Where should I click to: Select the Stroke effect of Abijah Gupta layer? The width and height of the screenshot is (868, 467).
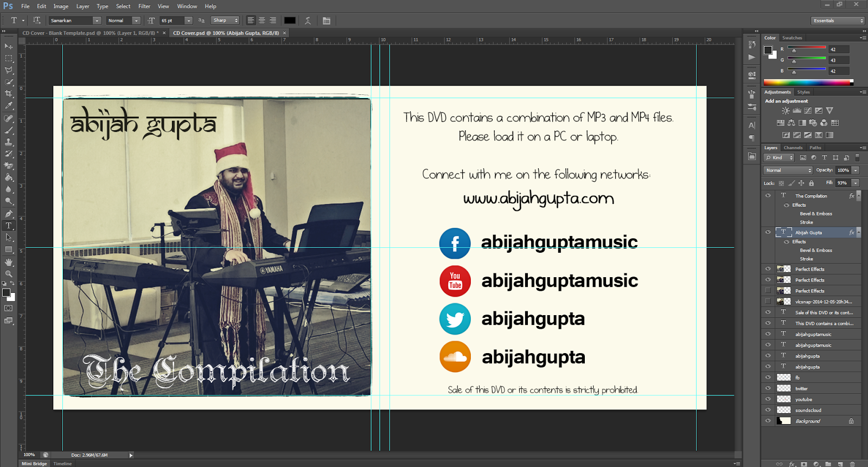[806, 259]
